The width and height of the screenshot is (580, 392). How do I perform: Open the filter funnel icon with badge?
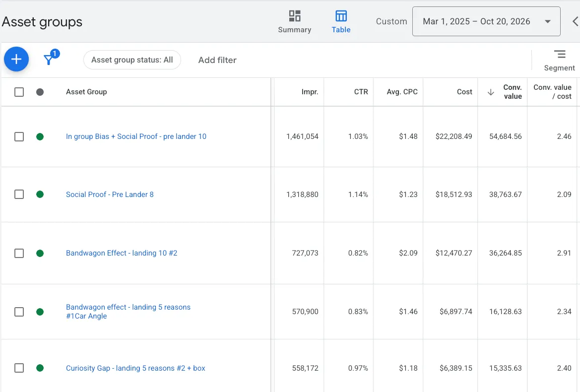pos(49,59)
